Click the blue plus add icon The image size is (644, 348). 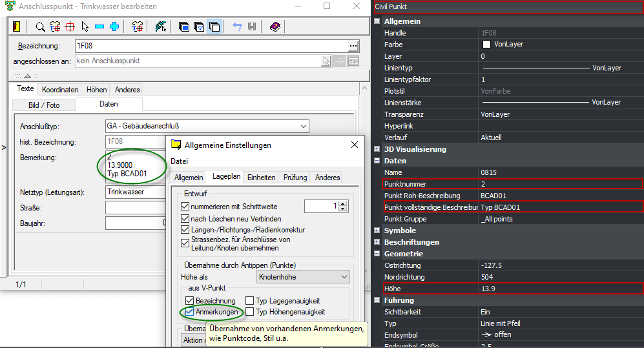pyautogui.click(x=114, y=26)
